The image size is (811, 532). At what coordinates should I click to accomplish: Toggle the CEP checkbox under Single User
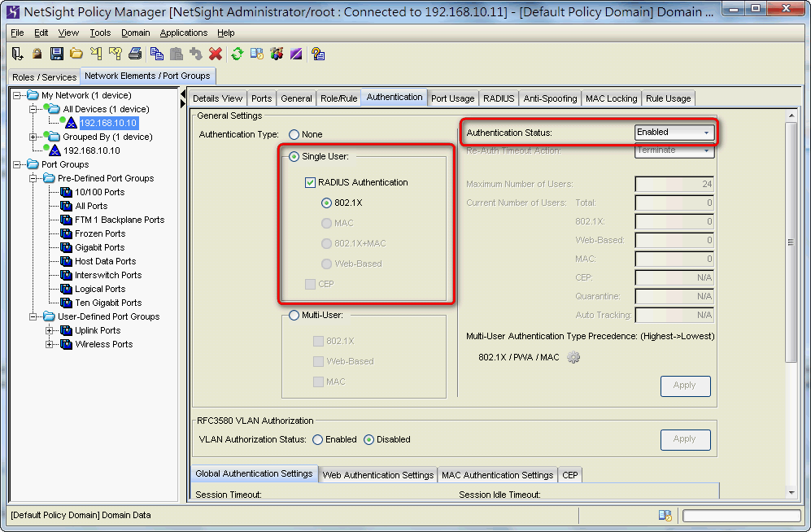point(311,285)
